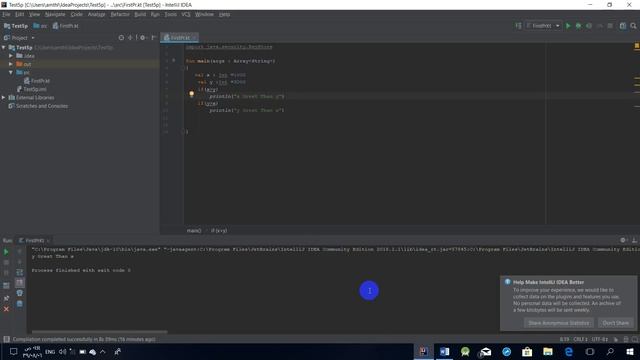The image size is (640, 360).
Task: Click the yellow intention lightbulb in the editor
Action: 191,94
